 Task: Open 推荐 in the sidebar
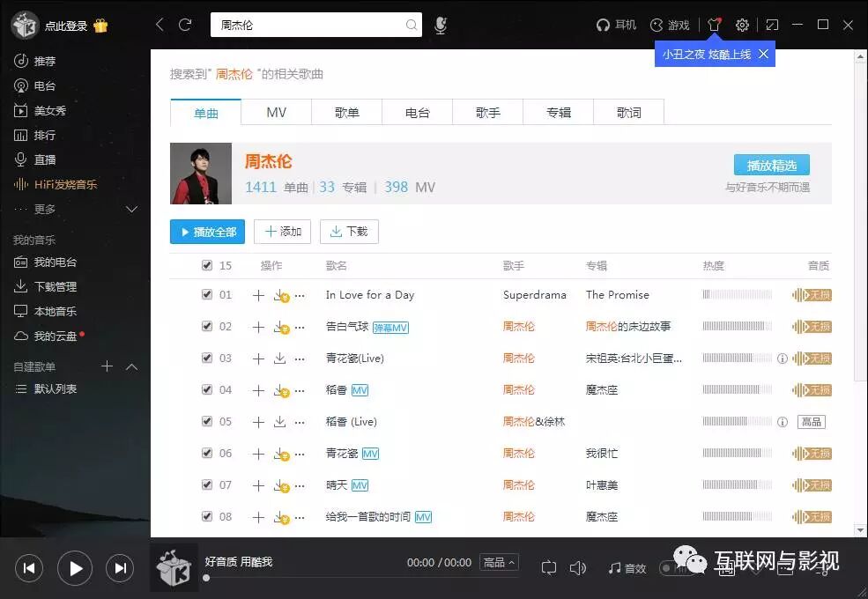tap(35, 61)
